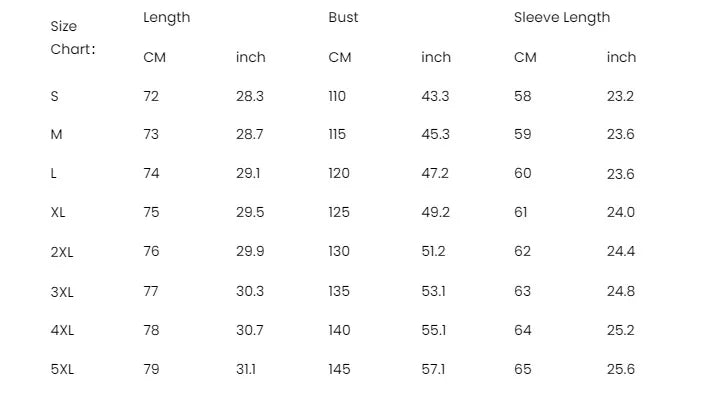This screenshot has width=705, height=404.
Task: Click the 72 length value for S
Action: click(x=151, y=96)
